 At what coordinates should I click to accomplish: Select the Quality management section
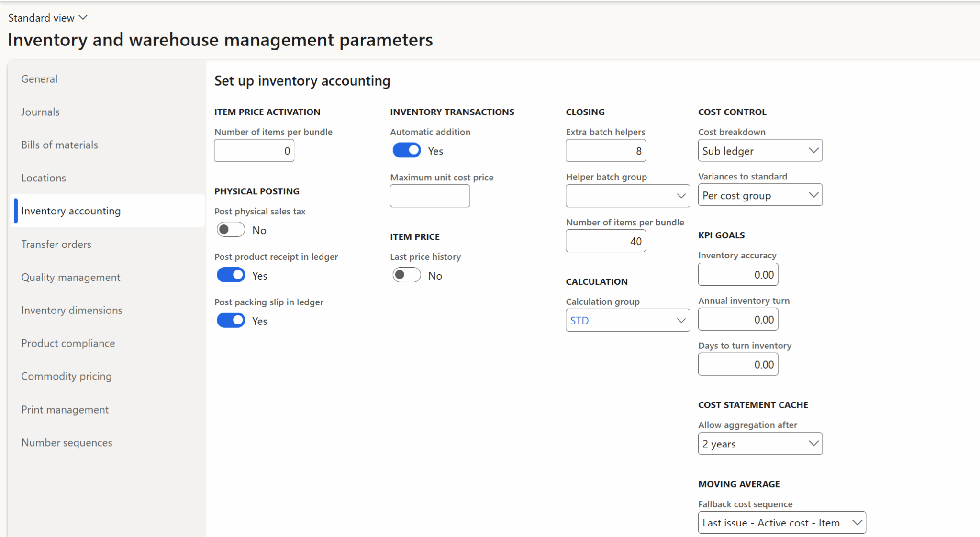pyautogui.click(x=70, y=277)
